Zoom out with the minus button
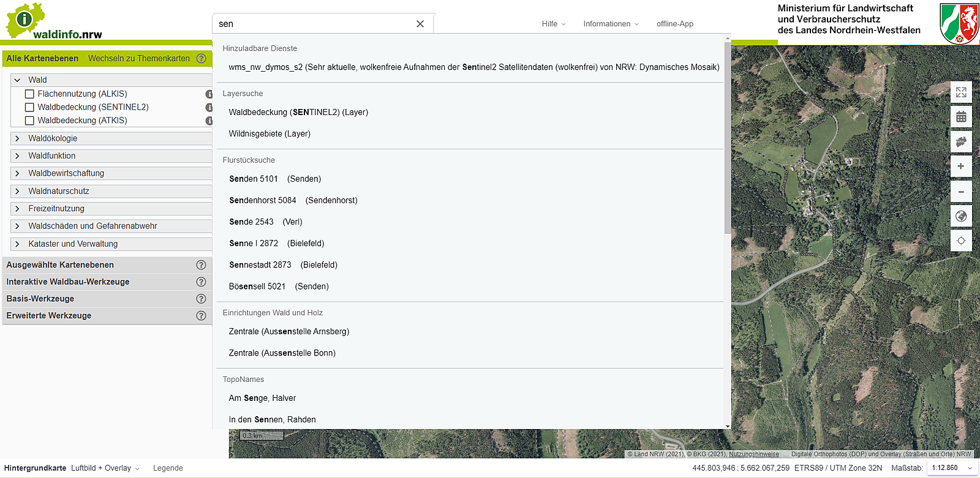Screen dimensions: 980x478 click(961, 192)
